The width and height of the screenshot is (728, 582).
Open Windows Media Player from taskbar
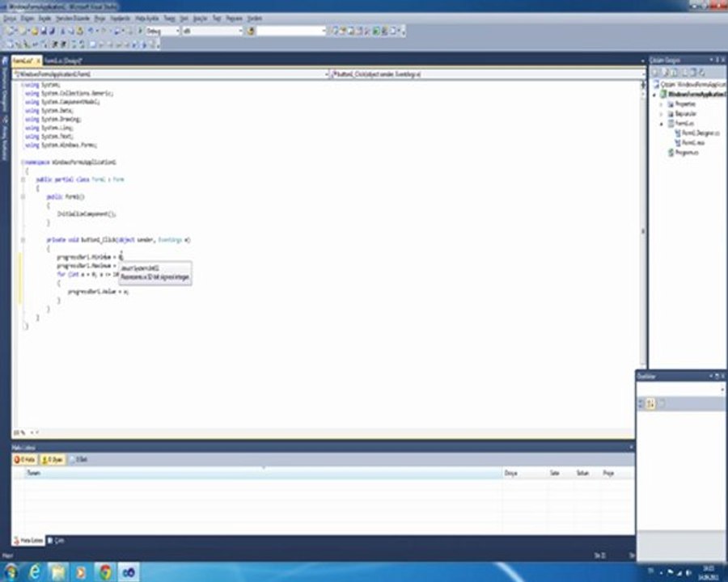point(81,572)
